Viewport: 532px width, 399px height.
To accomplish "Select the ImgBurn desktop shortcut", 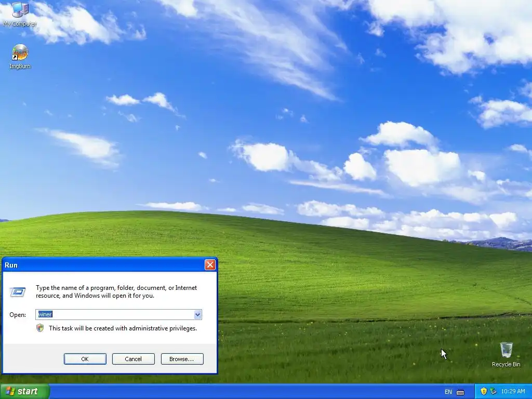I will (x=20, y=57).
